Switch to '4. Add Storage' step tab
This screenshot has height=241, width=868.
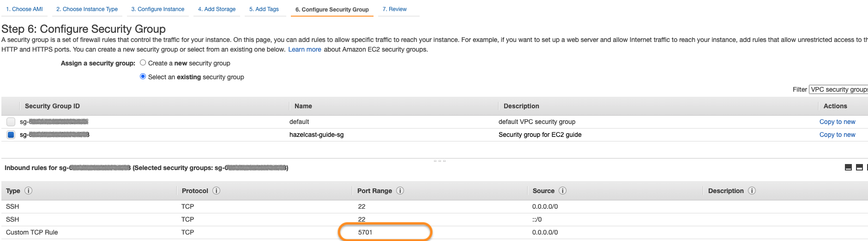point(217,9)
